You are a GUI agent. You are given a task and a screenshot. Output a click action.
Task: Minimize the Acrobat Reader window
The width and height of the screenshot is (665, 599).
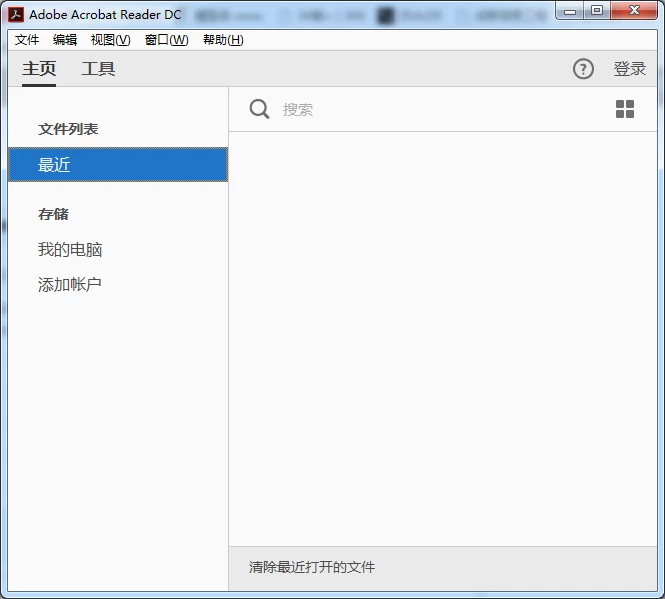570,10
